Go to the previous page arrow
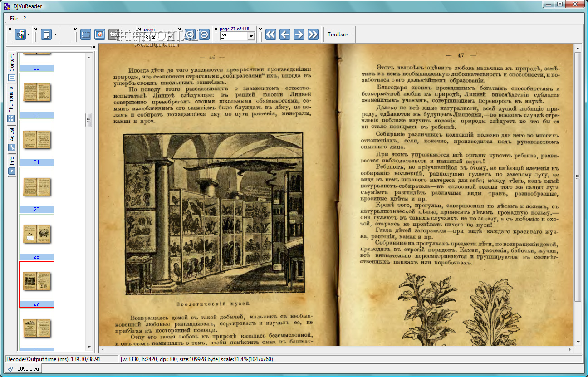The height and width of the screenshot is (377, 588). 285,34
